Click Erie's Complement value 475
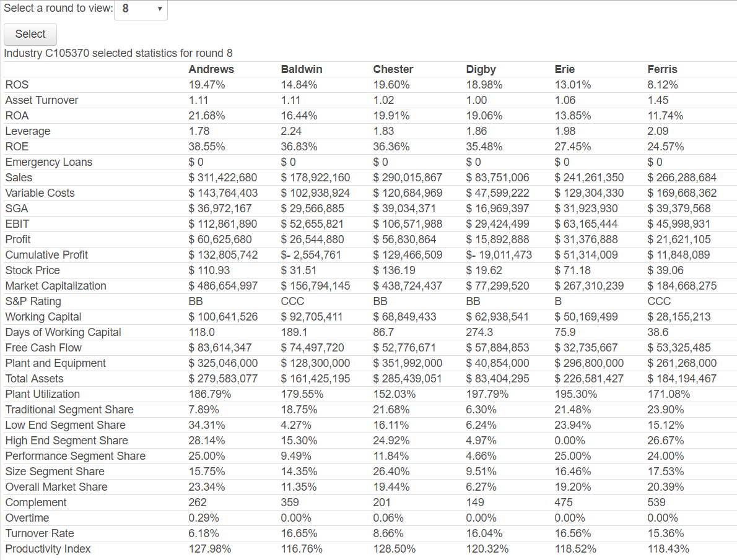 [x=564, y=502]
